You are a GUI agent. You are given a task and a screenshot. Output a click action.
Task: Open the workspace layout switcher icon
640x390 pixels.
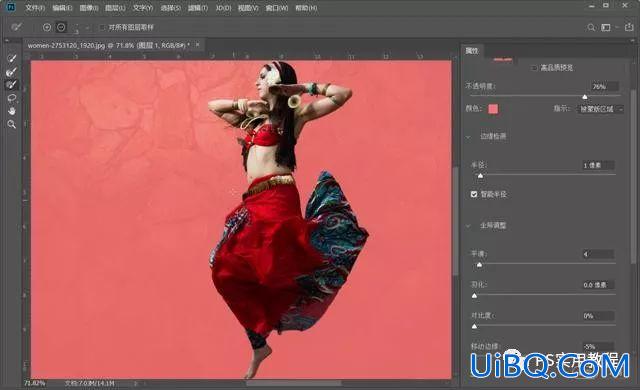(x=606, y=27)
